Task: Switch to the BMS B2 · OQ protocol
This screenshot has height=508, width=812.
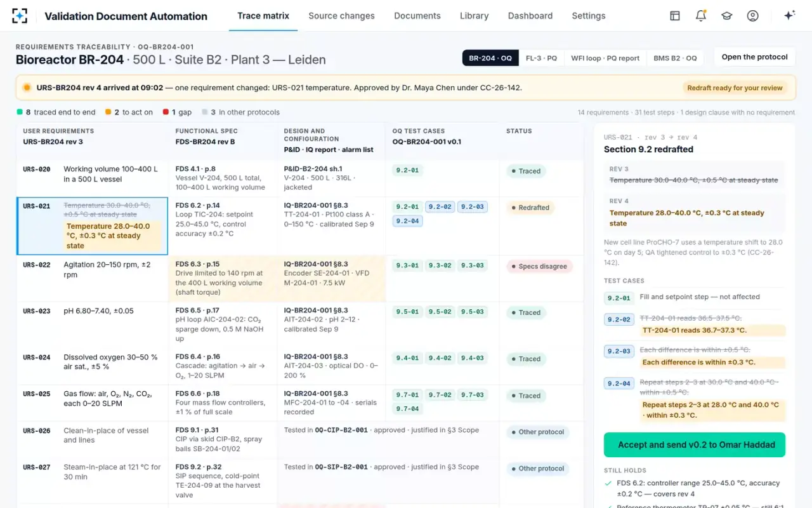Action: (x=675, y=58)
